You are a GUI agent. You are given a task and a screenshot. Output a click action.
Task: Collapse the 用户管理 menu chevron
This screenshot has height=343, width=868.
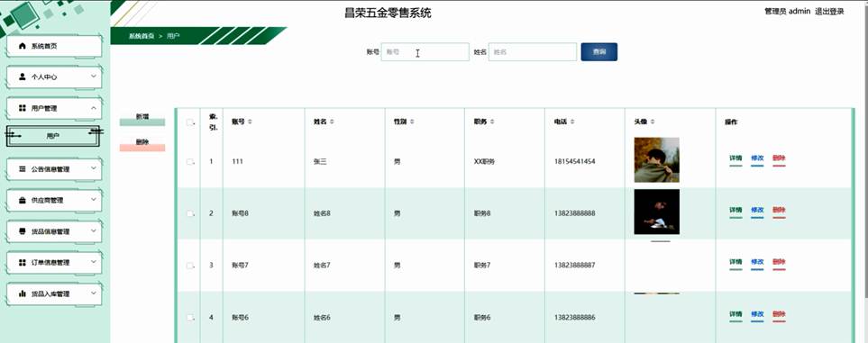point(93,108)
